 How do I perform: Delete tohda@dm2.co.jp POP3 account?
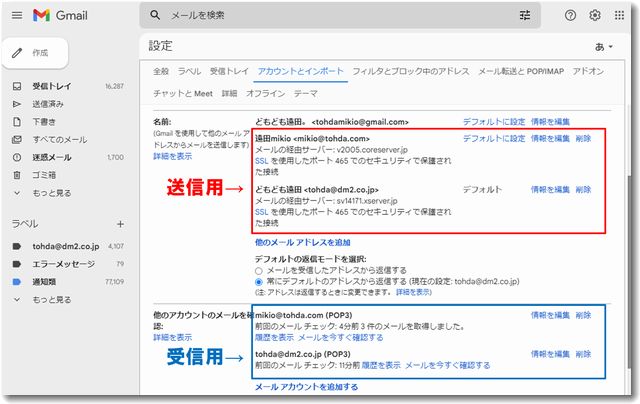583,354
